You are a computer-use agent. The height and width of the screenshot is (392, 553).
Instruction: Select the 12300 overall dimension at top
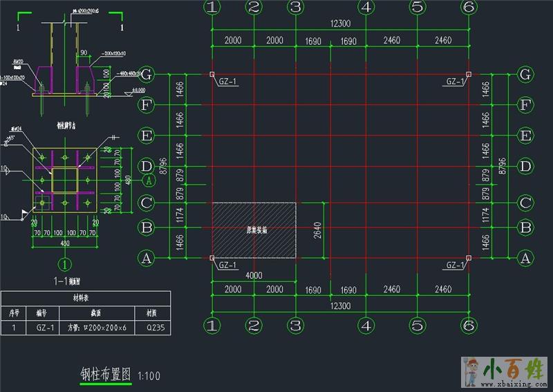[340, 24]
